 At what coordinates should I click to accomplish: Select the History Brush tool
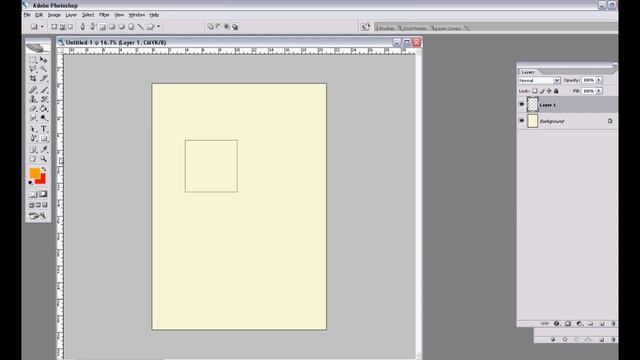44,99
